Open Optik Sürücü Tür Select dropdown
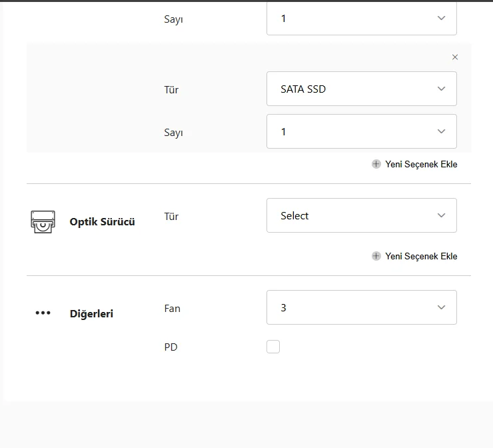Screen dimensions: 493x448 [x=361, y=215]
